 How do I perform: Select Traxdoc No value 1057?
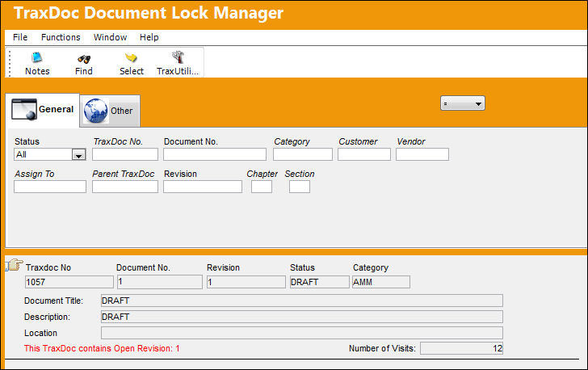tap(69, 282)
